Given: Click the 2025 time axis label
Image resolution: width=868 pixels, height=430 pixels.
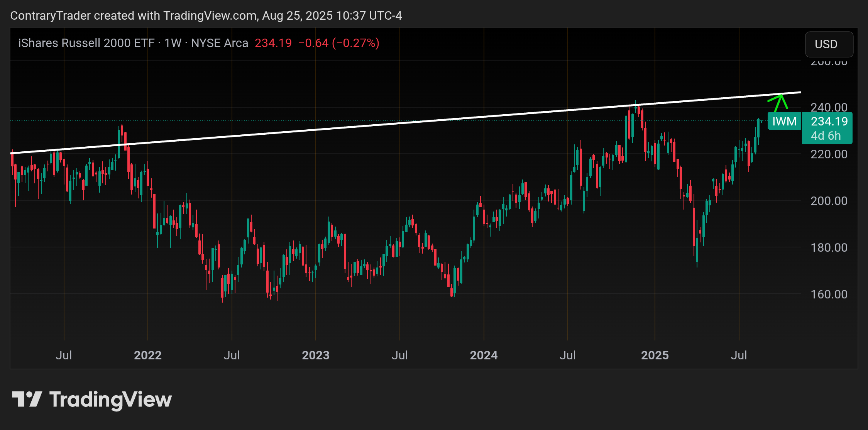Looking at the screenshot, I should tap(655, 355).
